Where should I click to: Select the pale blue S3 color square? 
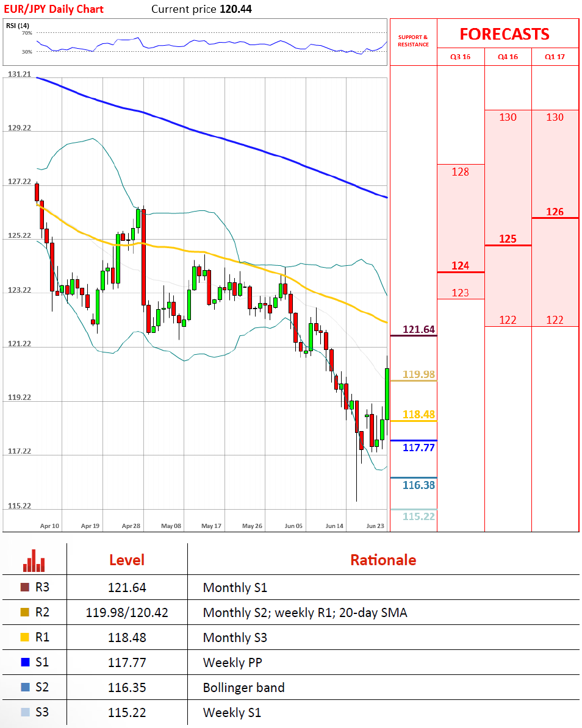24,712
